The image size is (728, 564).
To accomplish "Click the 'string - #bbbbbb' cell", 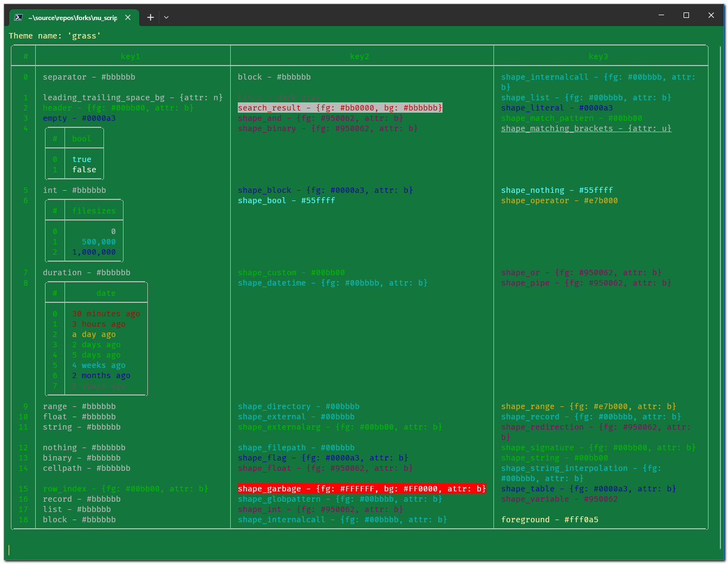I will click(x=82, y=427).
